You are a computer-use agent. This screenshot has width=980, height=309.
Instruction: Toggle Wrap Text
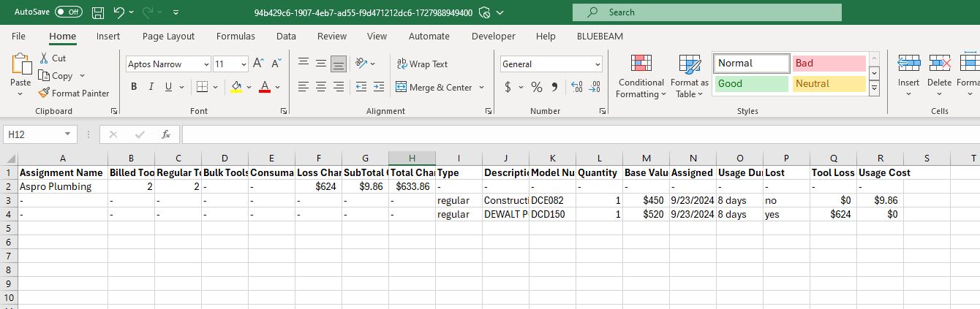[x=422, y=64]
